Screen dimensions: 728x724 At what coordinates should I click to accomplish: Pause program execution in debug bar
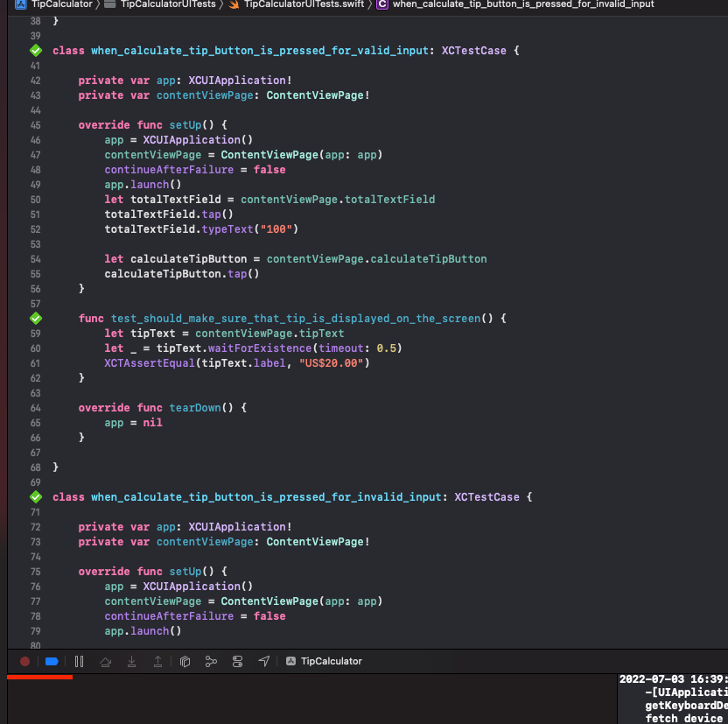pos(79,661)
